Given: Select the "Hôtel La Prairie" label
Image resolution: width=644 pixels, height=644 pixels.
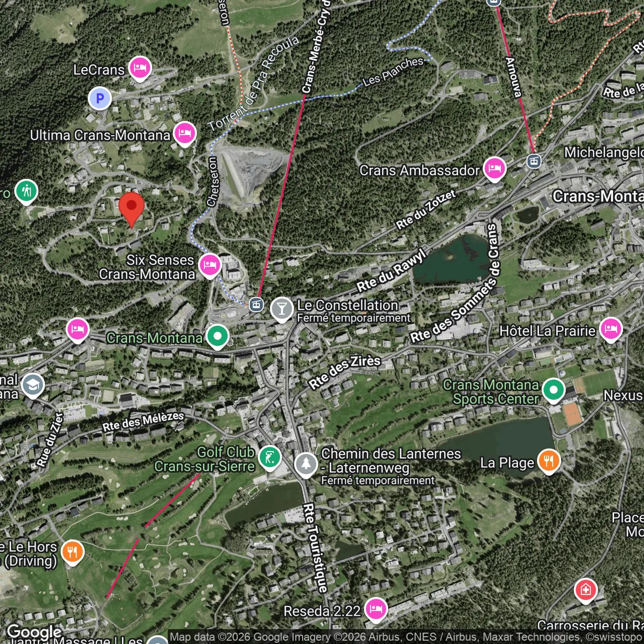Looking at the screenshot, I should 547,331.
